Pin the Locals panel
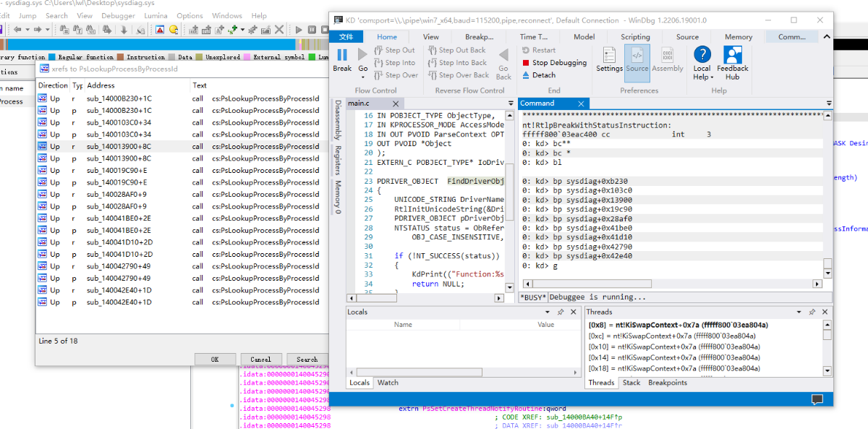The width and height of the screenshot is (868, 429). (x=561, y=312)
